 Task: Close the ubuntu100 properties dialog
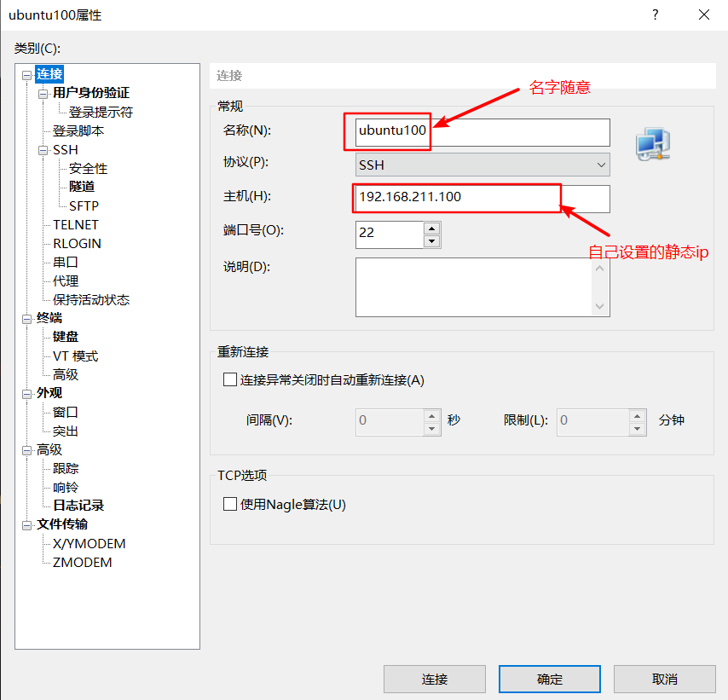[x=704, y=14]
